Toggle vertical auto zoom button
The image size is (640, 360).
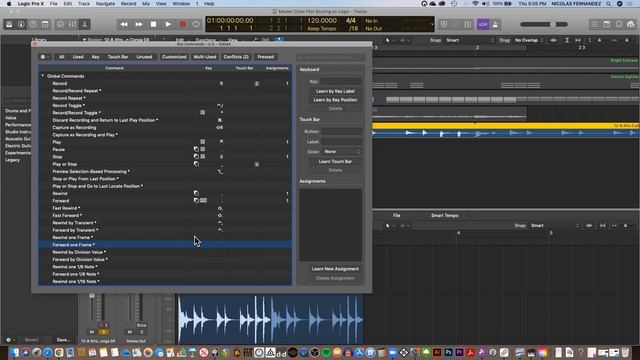click(567, 40)
